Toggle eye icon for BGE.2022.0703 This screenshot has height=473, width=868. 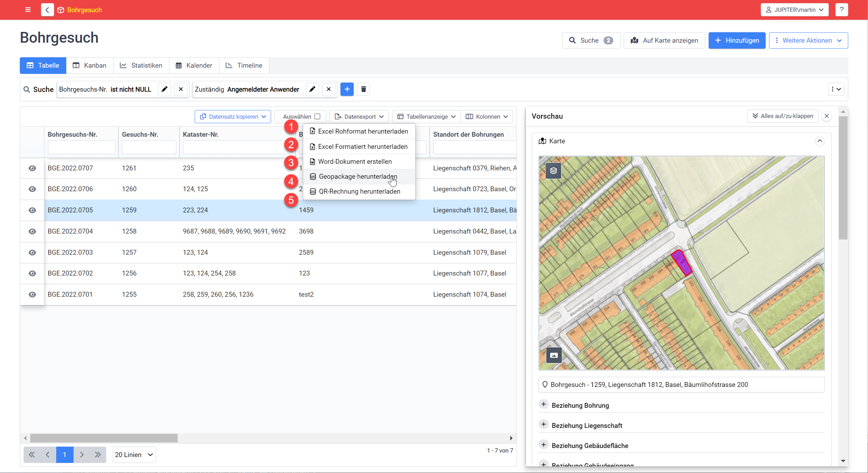[x=32, y=253]
